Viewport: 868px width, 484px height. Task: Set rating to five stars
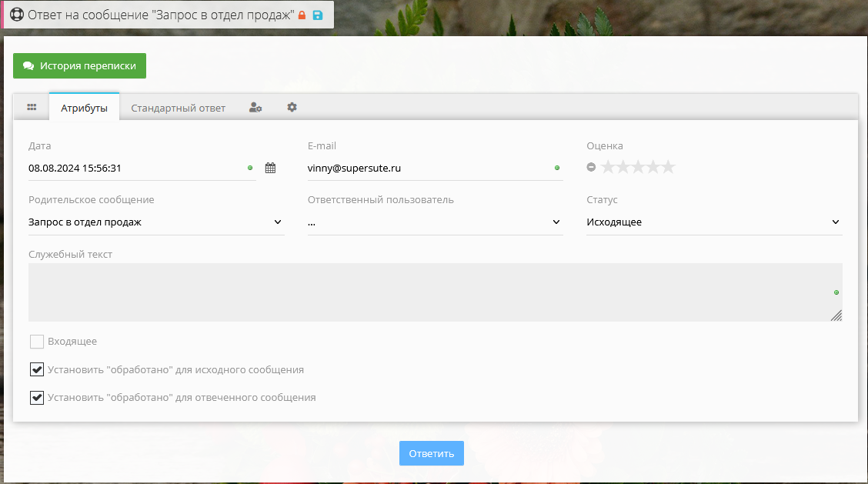(668, 167)
